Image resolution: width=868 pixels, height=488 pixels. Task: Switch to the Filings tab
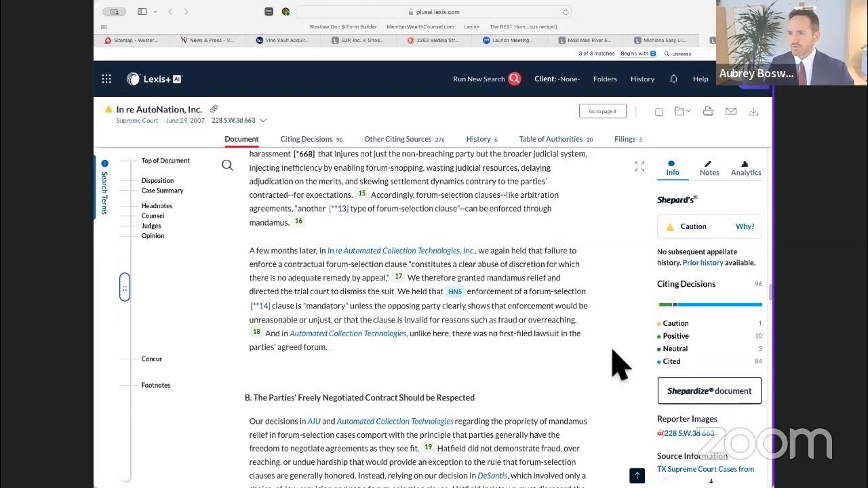[x=628, y=139]
